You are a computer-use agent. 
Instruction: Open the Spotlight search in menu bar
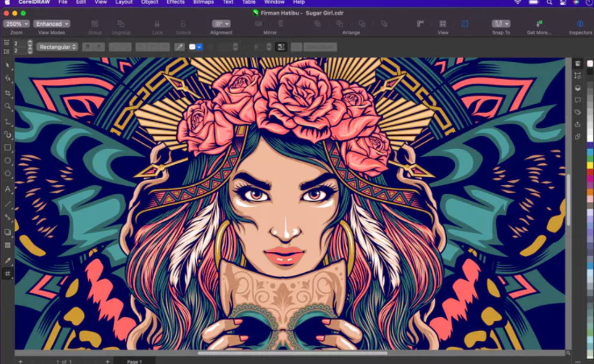[x=549, y=2]
